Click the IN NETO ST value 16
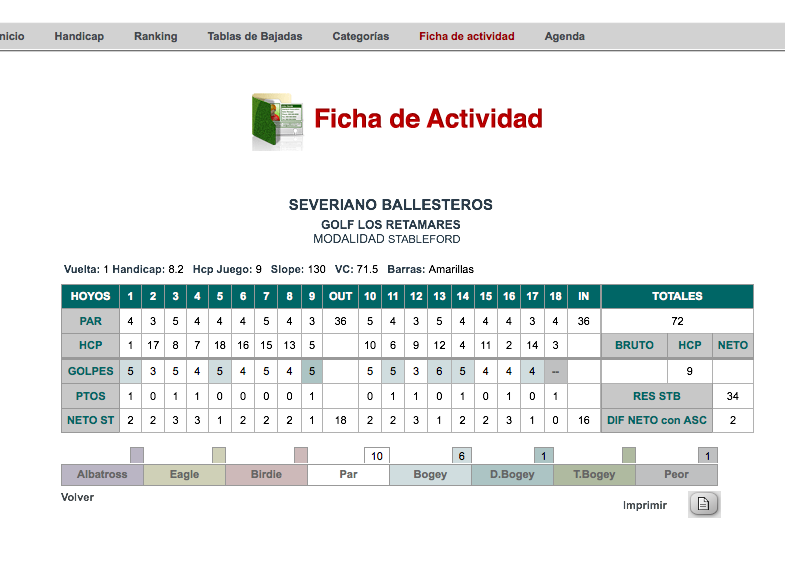Viewport: 785px width, 567px height. click(x=584, y=420)
